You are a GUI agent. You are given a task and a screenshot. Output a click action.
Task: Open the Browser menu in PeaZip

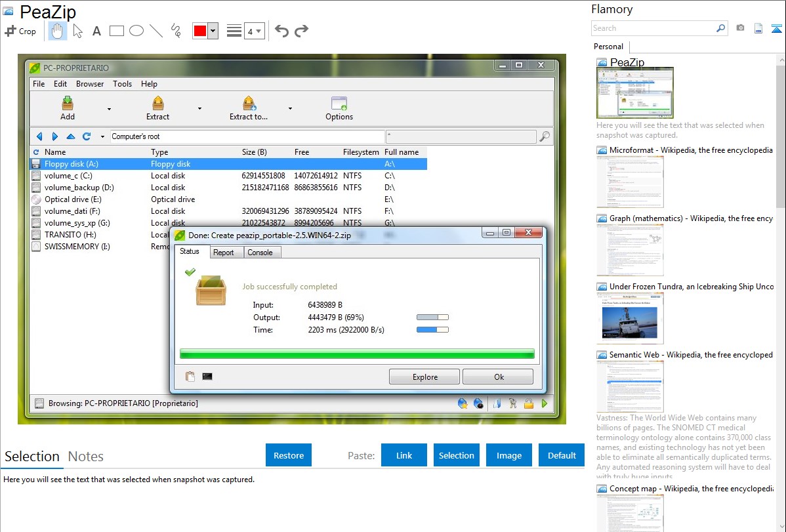[90, 84]
